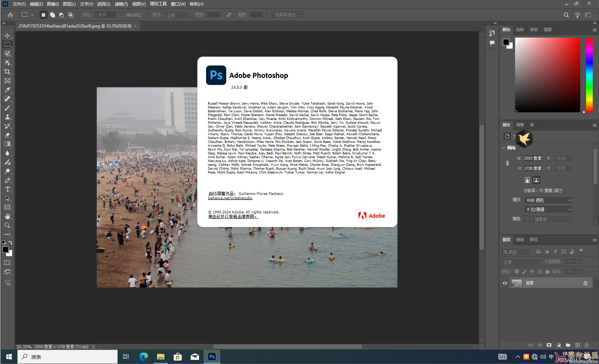Screen dimensions: 599x364
Task: Open the 滤镜(T) menu
Action: click(x=121, y=4)
